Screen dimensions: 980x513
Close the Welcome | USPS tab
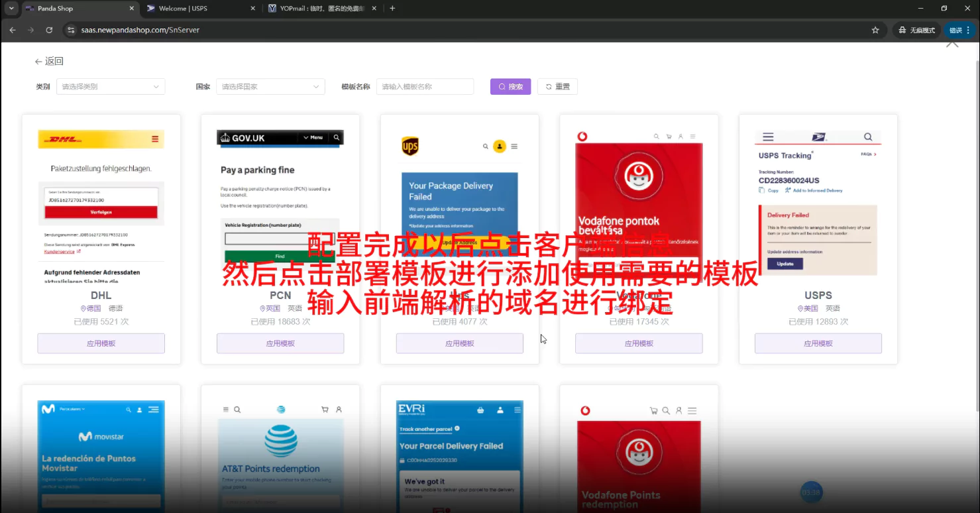[x=252, y=9]
